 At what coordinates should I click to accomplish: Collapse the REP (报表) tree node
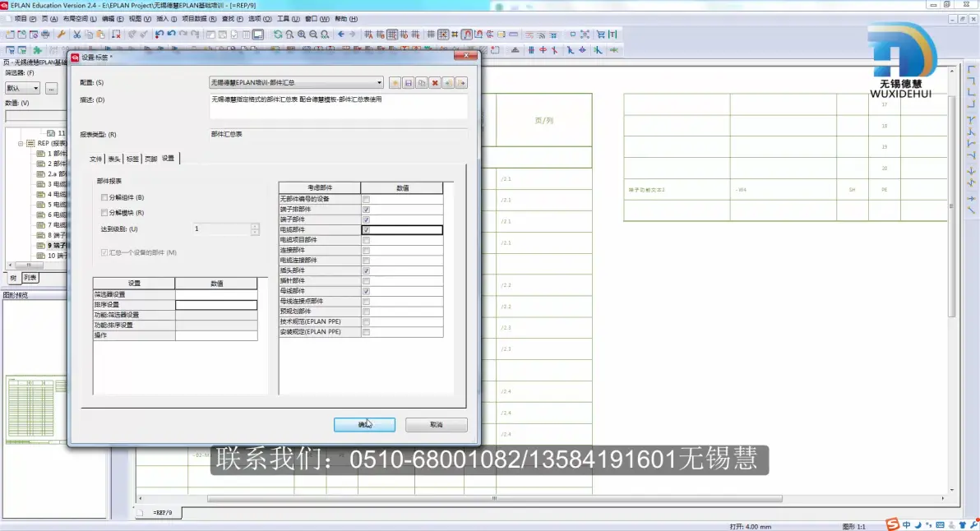pyautogui.click(x=21, y=144)
